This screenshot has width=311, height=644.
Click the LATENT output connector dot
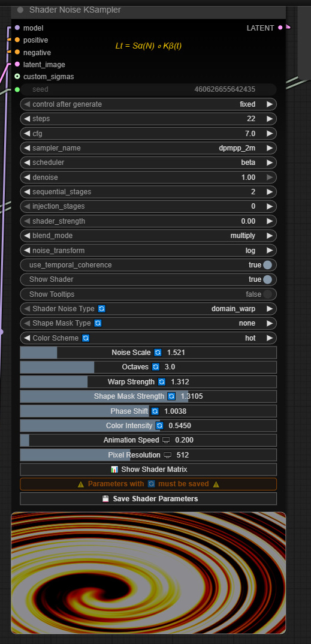click(280, 28)
